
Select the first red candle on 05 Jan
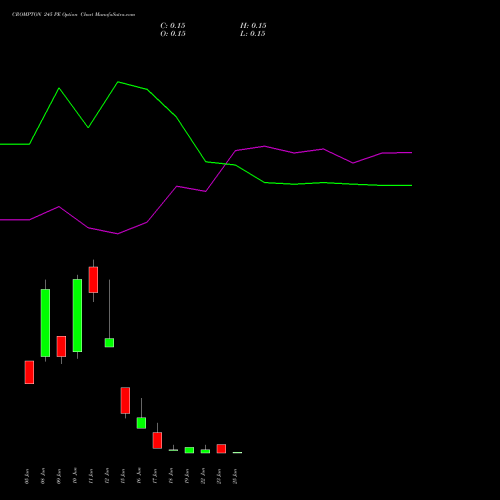click(x=29, y=372)
